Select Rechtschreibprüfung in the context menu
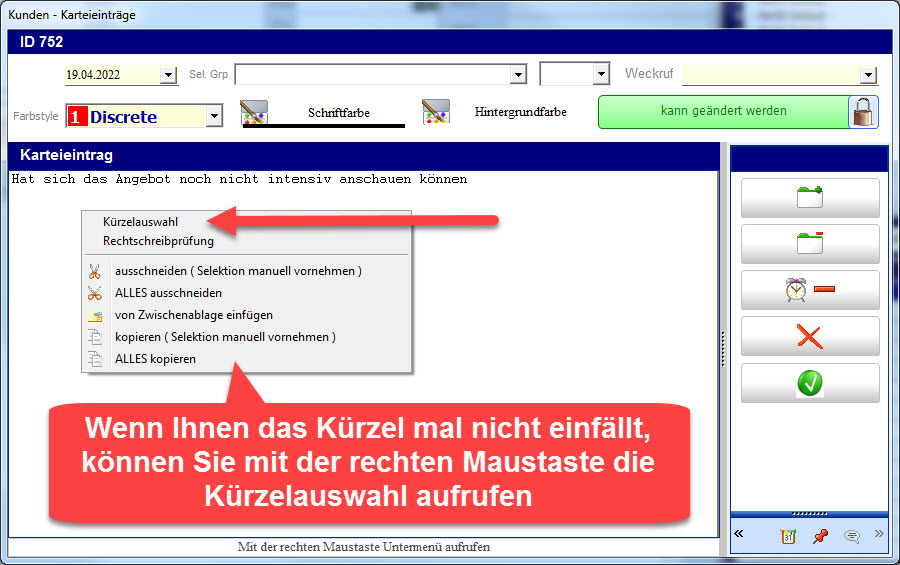This screenshot has width=900, height=565. pos(158,240)
